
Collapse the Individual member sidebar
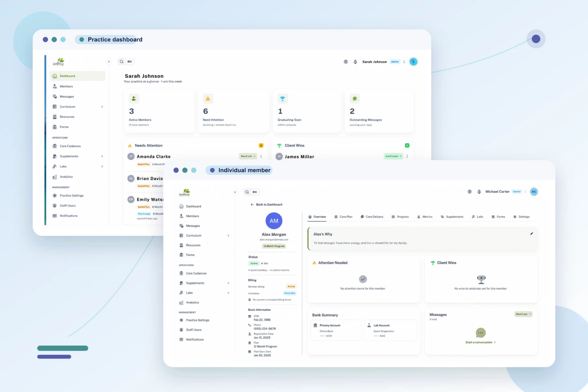(x=235, y=192)
